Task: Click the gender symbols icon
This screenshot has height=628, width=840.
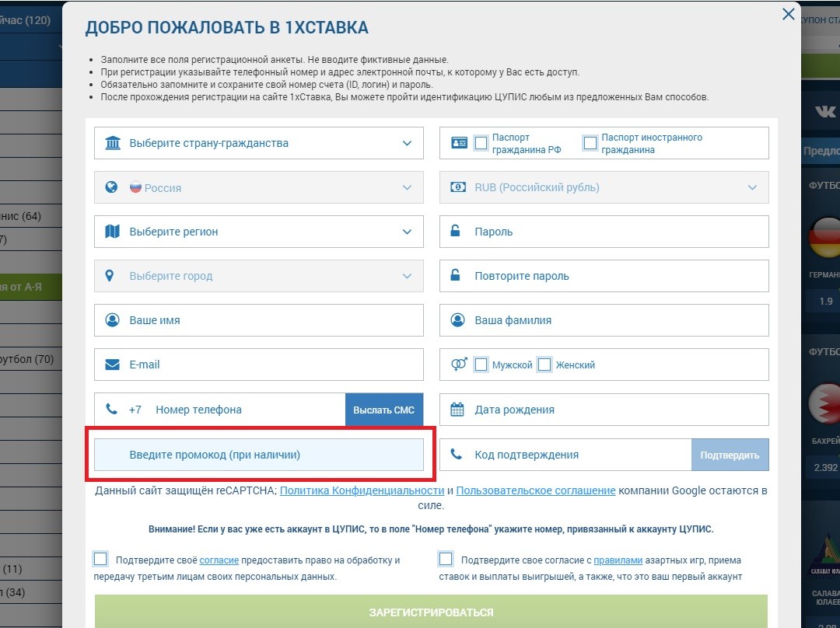Action: coord(459,364)
